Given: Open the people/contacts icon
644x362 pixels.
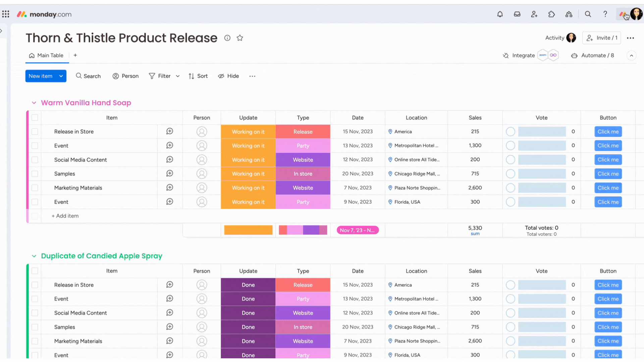Looking at the screenshot, I should tap(534, 14).
